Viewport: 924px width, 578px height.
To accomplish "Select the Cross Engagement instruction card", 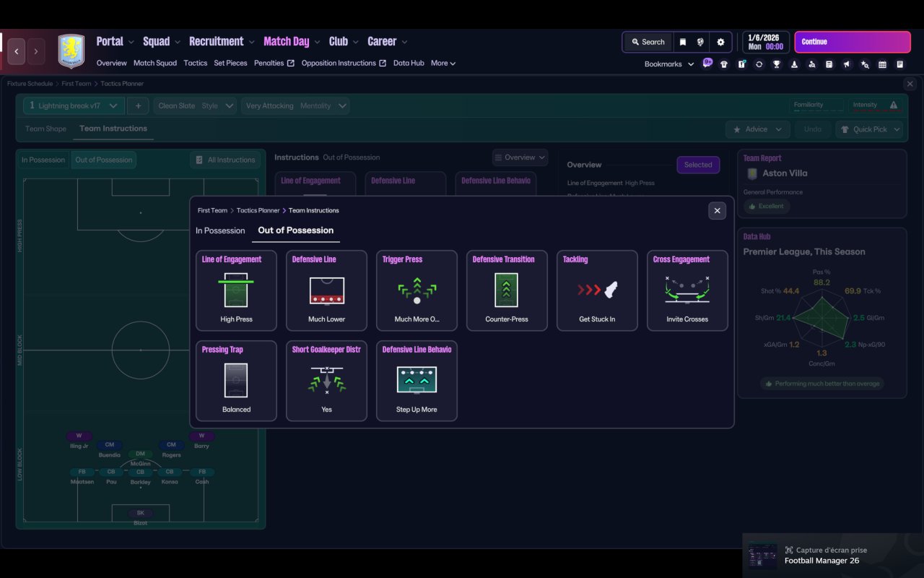I will 687,290.
